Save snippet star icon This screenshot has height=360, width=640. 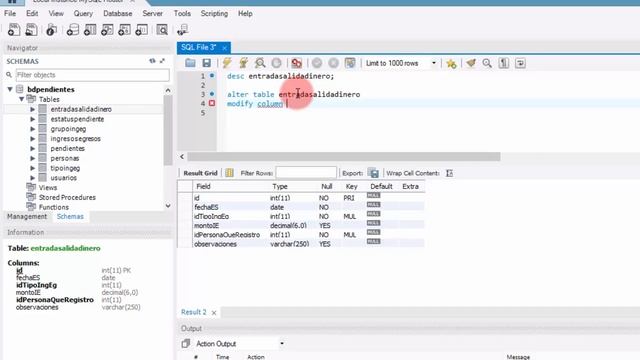pyautogui.click(x=451, y=64)
